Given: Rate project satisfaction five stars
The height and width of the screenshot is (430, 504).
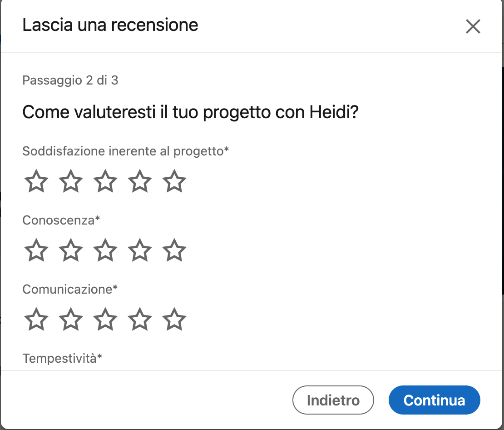Looking at the screenshot, I should coord(174,181).
